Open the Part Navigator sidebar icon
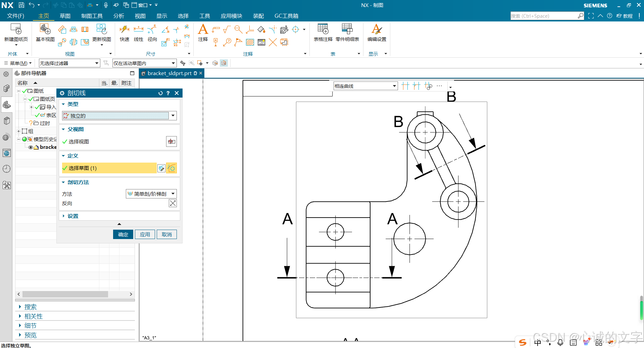The height and width of the screenshot is (348, 644). (x=7, y=105)
